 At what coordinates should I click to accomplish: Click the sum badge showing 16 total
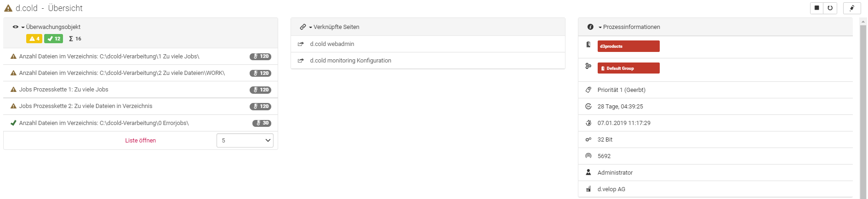click(x=75, y=39)
